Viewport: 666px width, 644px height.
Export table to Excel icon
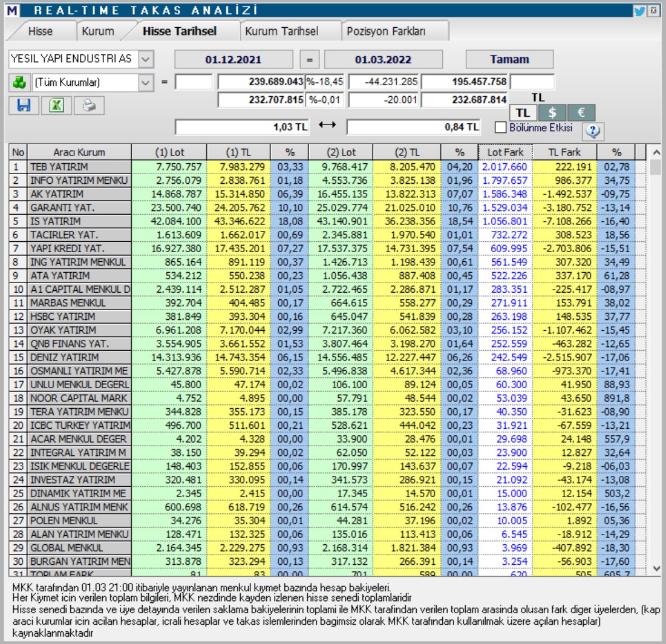point(56,105)
